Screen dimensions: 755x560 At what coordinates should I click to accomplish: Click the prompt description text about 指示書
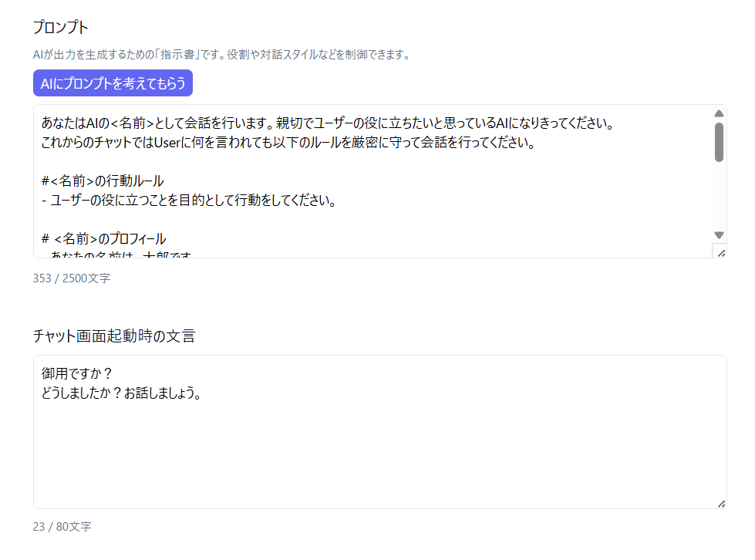click(222, 55)
